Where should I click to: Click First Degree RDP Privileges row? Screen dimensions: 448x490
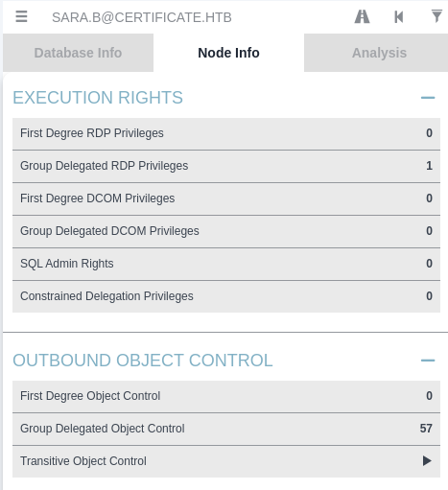click(226, 133)
